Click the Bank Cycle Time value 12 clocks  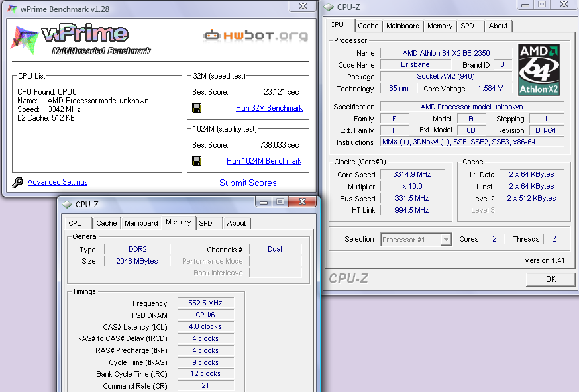(x=205, y=373)
